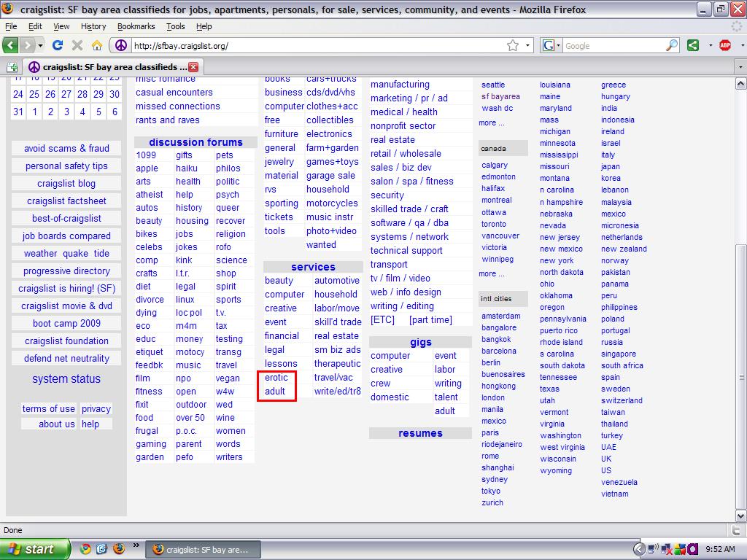Open the Bookmarks menu

[136, 26]
